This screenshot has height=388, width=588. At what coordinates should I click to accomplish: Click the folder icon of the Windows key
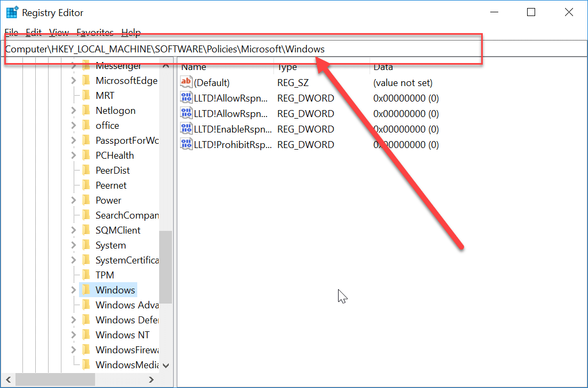87,290
